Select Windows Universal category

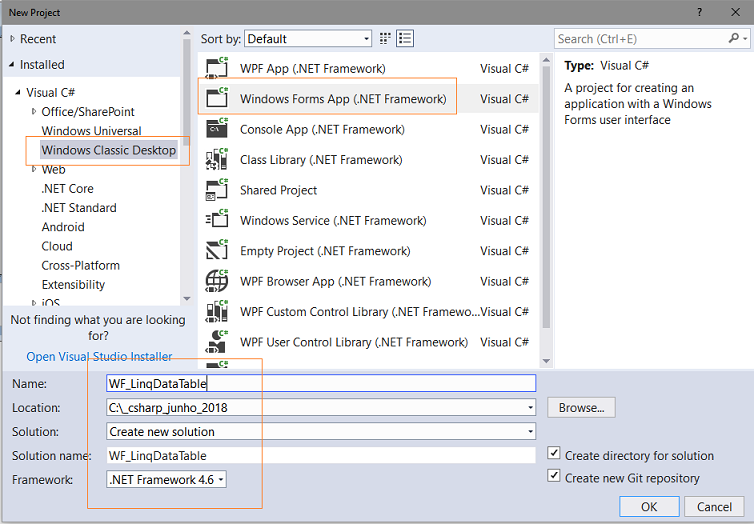[91, 131]
